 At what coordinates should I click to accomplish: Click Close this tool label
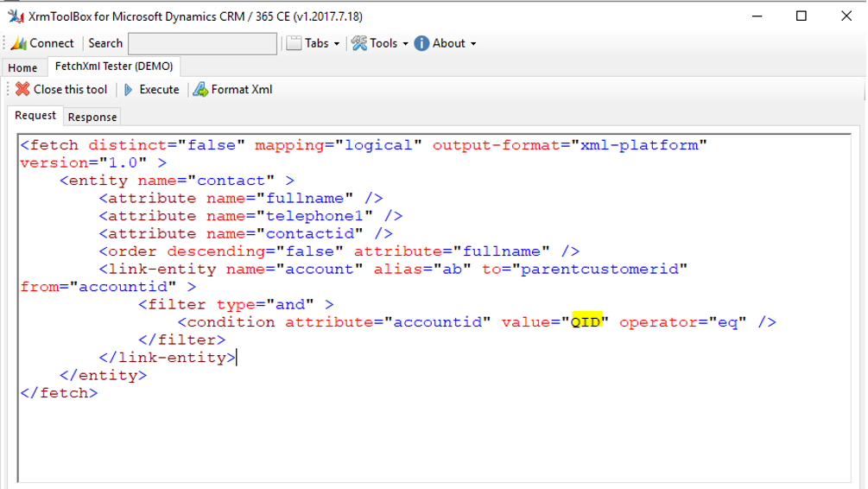coord(70,89)
